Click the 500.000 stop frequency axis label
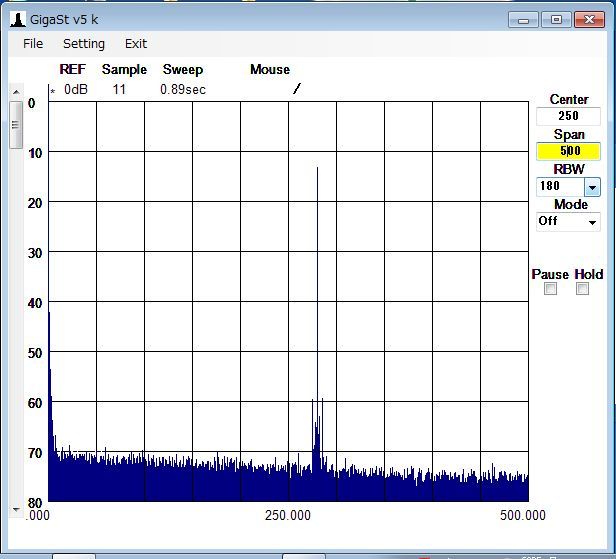Image resolution: width=616 pixels, height=559 pixels. click(523, 515)
